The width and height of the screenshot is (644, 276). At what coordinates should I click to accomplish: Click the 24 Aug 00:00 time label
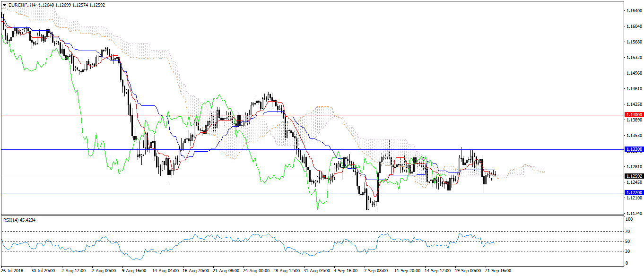pos(255,271)
